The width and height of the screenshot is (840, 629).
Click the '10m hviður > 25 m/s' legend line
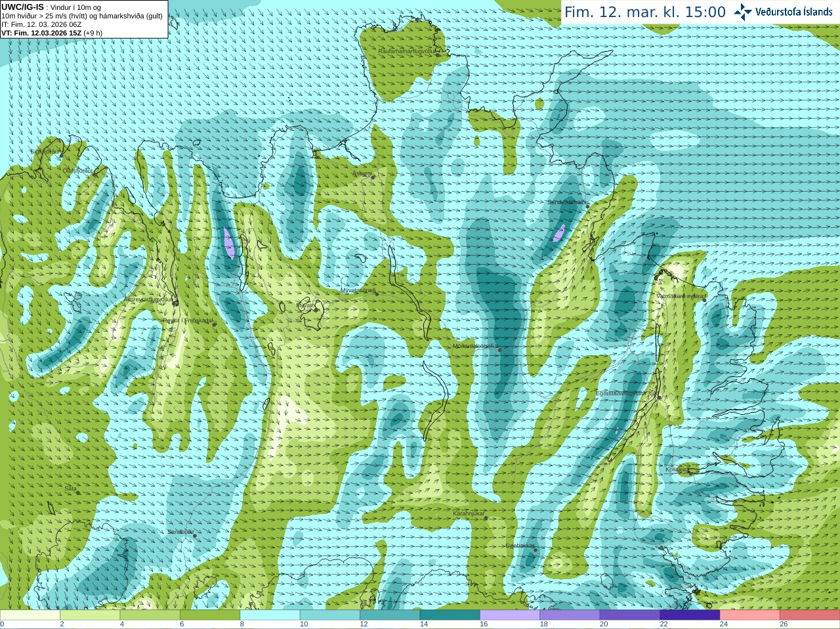[82, 16]
